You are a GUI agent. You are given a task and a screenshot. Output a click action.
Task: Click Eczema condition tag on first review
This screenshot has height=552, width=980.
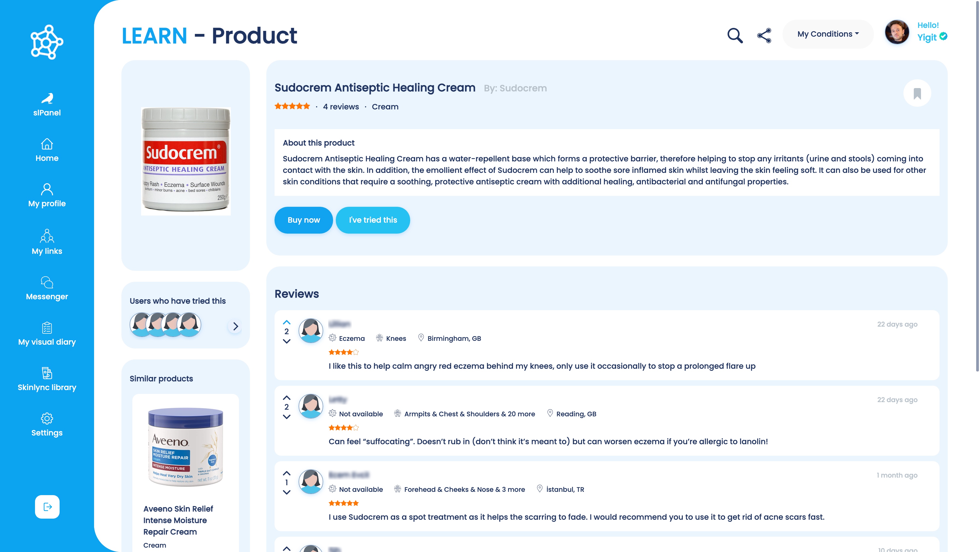tap(346, 338)
